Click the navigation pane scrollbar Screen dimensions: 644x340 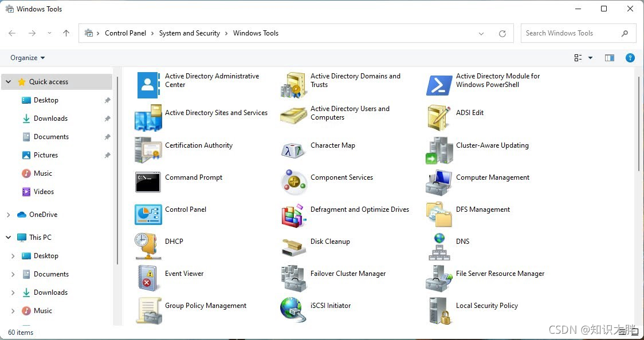(117, 170)
